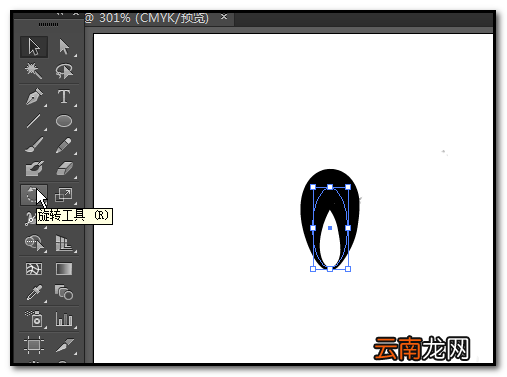This screenshot has height=377, width=507.
Task: Choose the Perspective Grid tool
Action: [x=64, y=243]
